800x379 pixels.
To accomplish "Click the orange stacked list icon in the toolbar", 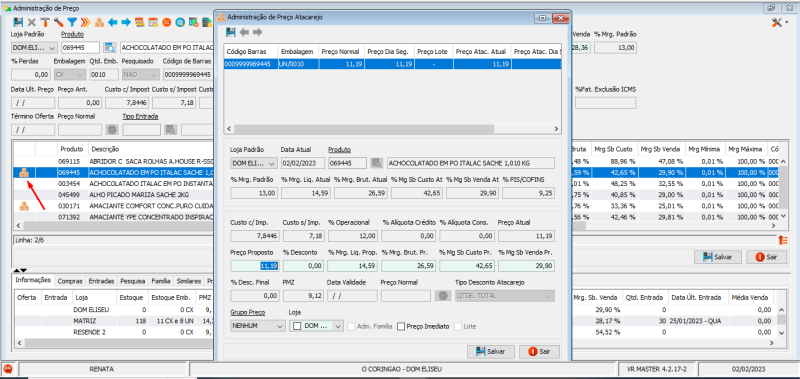I will click(x=140, y=22).
